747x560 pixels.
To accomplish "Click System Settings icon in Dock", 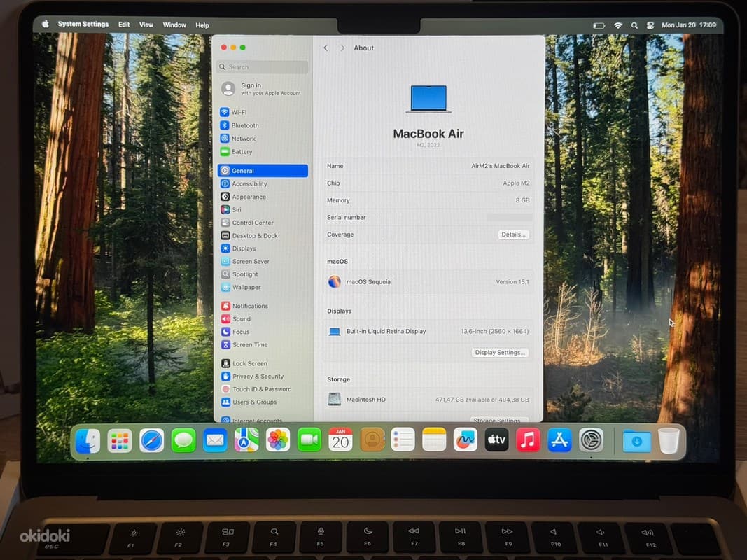I will 591,440.
